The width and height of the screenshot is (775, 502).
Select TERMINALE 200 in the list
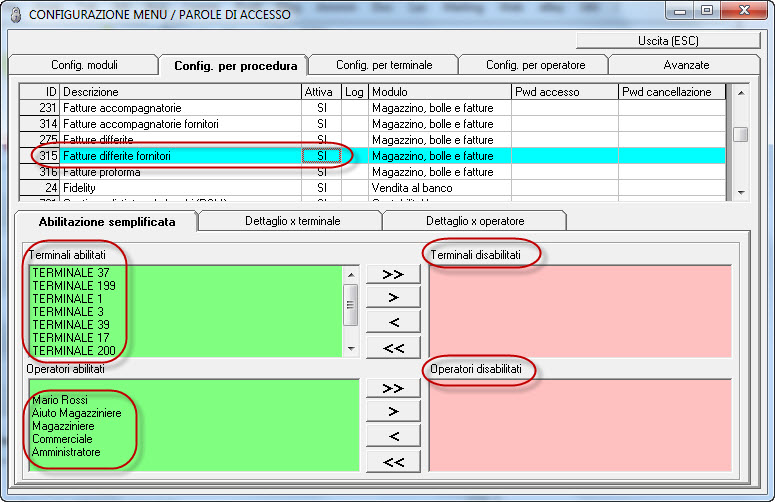point(74,351)
